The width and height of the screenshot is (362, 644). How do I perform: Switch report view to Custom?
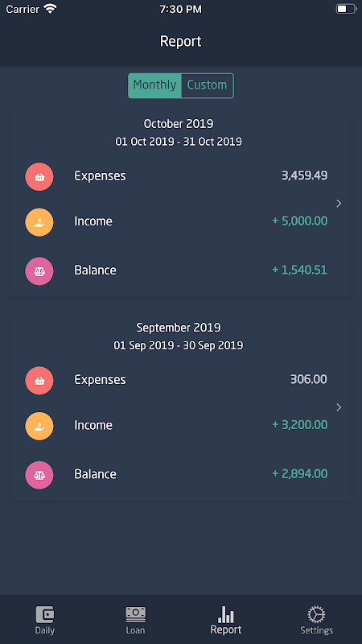[208, 85]
